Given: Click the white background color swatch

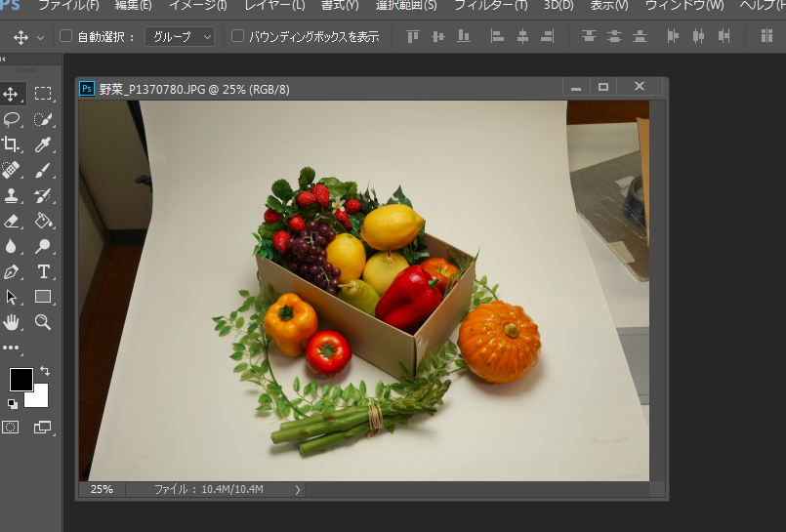Looking at the screenshot, I should point(41,399).
